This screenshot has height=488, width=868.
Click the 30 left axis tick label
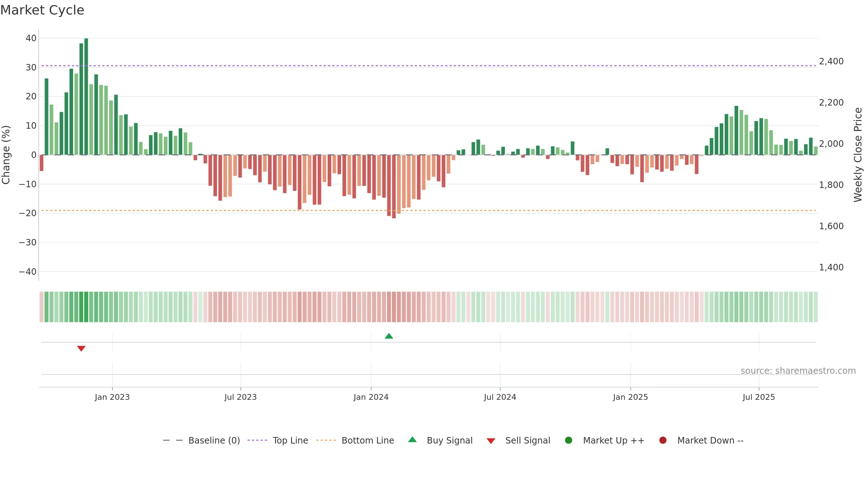[31, 68]
